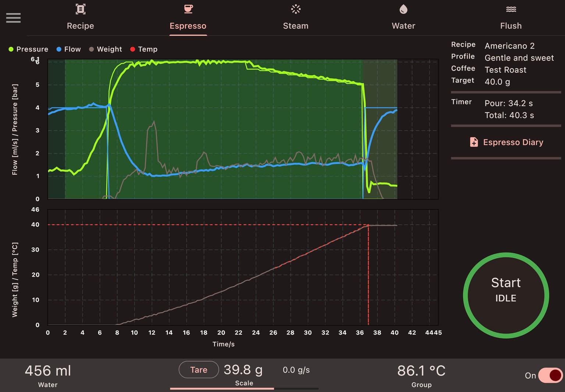The width and height of the screenshot is (565, 392).
Task: Click the Steam tab icon
Action: coord(296,9)
